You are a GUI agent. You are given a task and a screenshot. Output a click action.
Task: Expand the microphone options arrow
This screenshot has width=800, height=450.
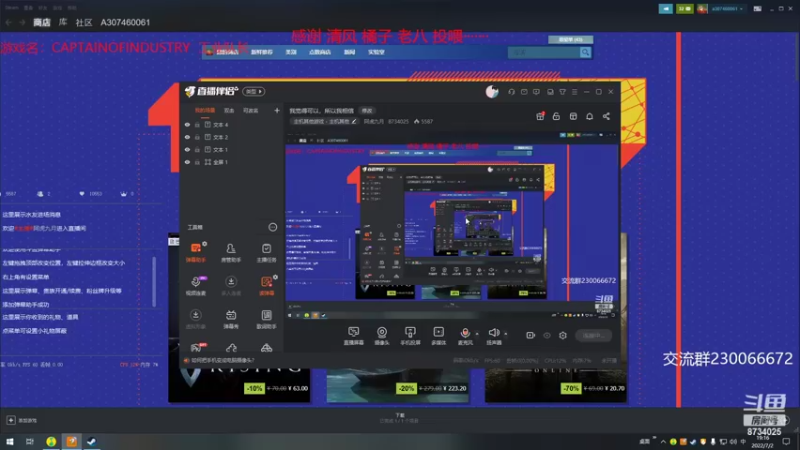click(477, 334)
